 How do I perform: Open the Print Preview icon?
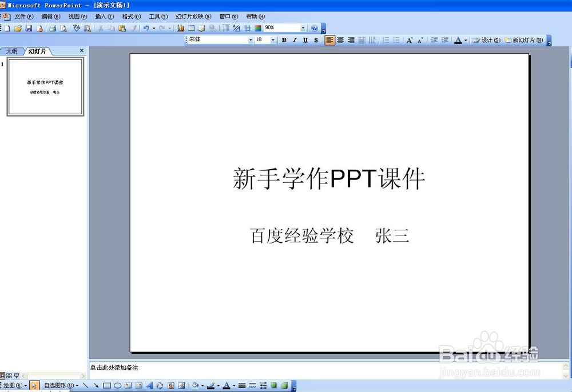(x=62, y=27)
